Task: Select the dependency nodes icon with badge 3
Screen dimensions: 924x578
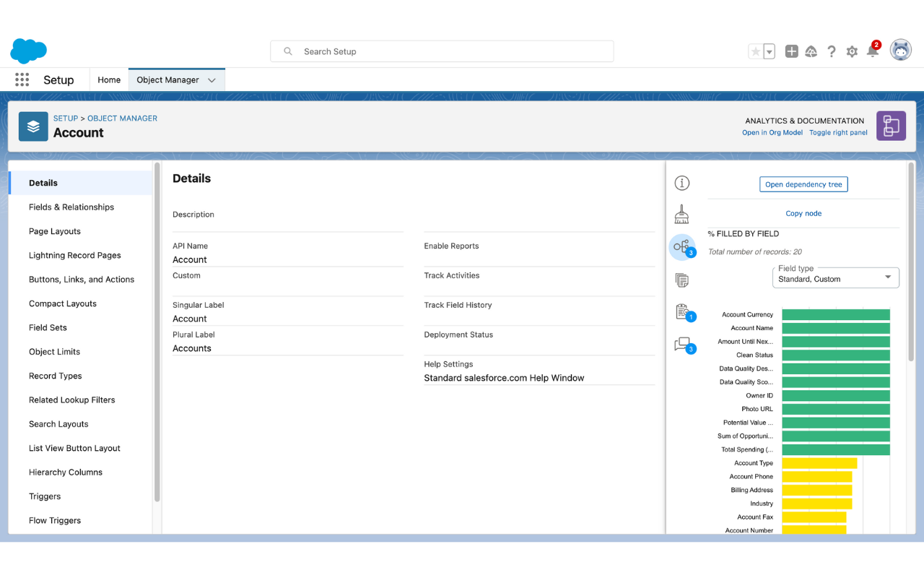Action: pos(681,247)
